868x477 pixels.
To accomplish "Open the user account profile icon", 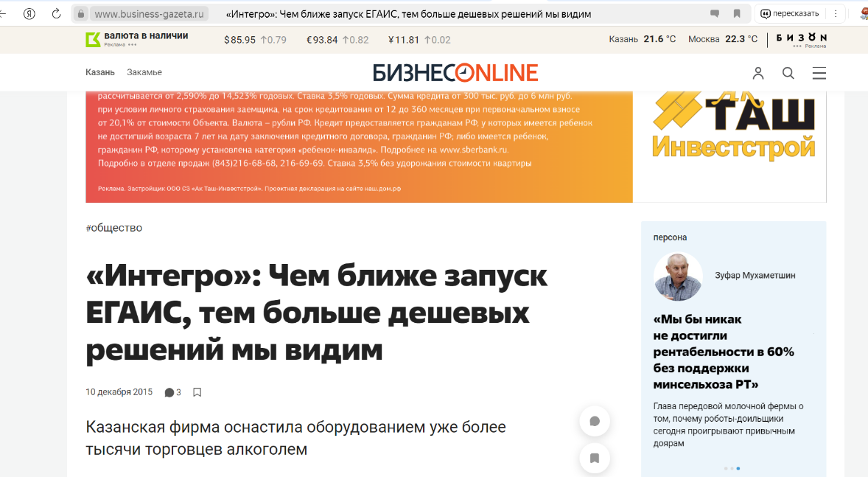I will coord(757,73).
